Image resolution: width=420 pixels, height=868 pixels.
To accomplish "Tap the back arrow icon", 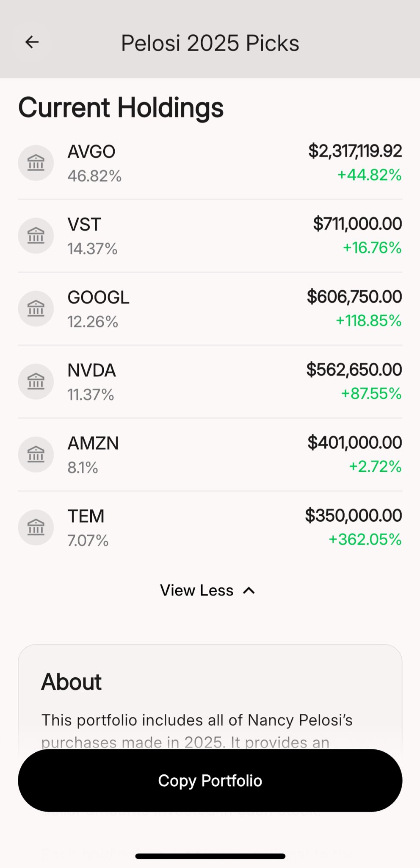I will tap(32, 42).
